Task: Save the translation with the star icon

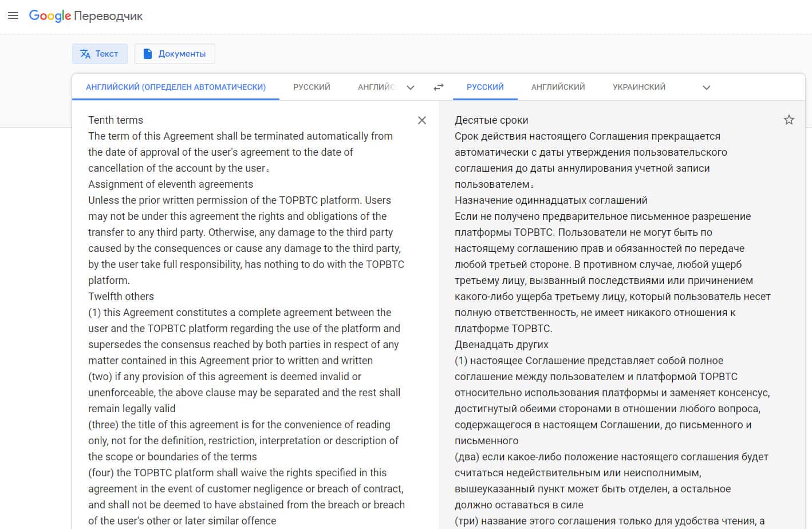Action: pos(789,120)
